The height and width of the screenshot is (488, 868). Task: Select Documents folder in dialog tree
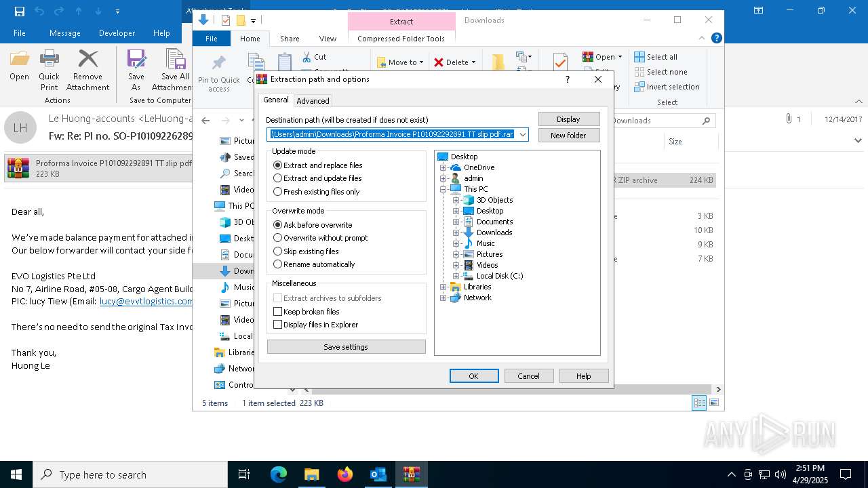pos(494,222)
